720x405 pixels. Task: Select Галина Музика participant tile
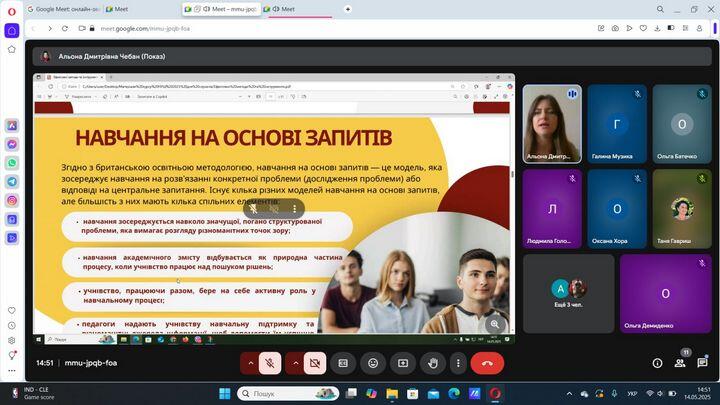click(617, 124)
